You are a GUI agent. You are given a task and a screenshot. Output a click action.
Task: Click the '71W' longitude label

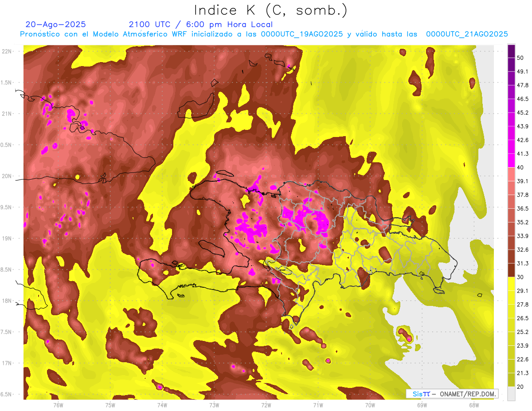[x=318, y=405]
